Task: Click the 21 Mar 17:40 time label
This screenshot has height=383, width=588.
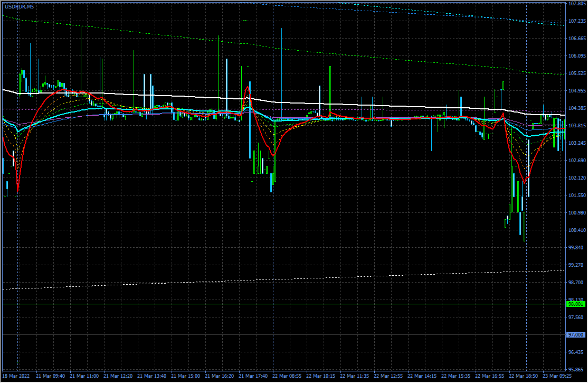Action: pos(253,376)
